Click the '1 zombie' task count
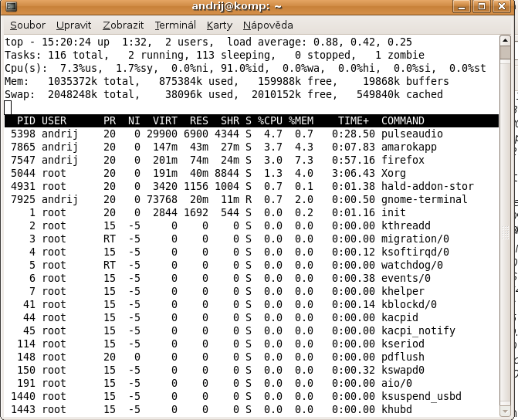Viewport: 518px width, 420px height. click(400, 55)
